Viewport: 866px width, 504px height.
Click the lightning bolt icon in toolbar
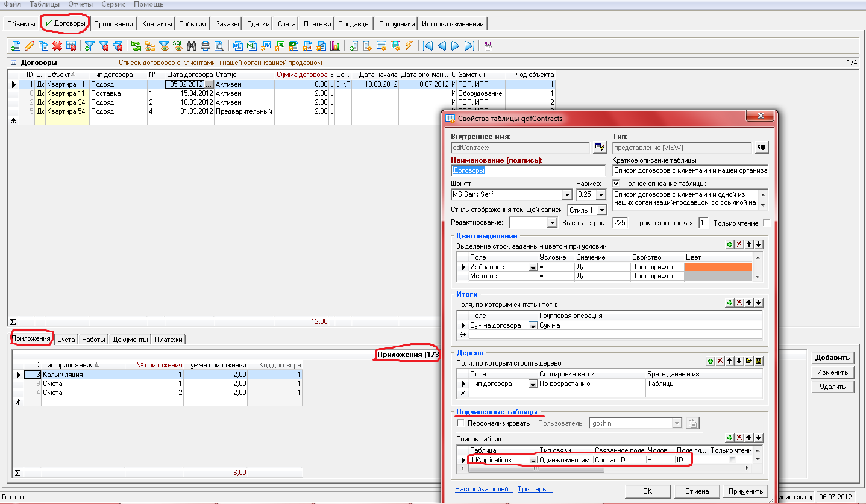(x=409, y=46)
